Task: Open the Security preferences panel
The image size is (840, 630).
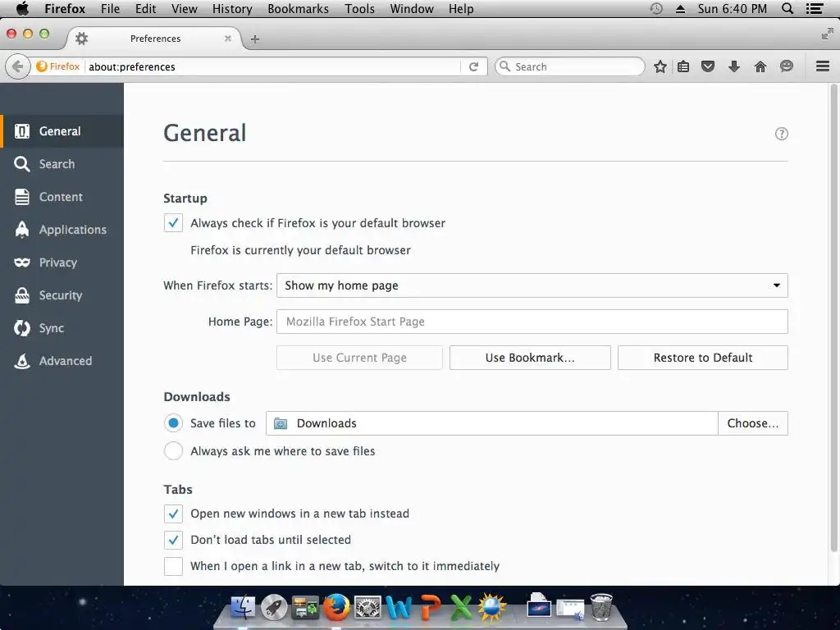Action: [x=62, y=295]
